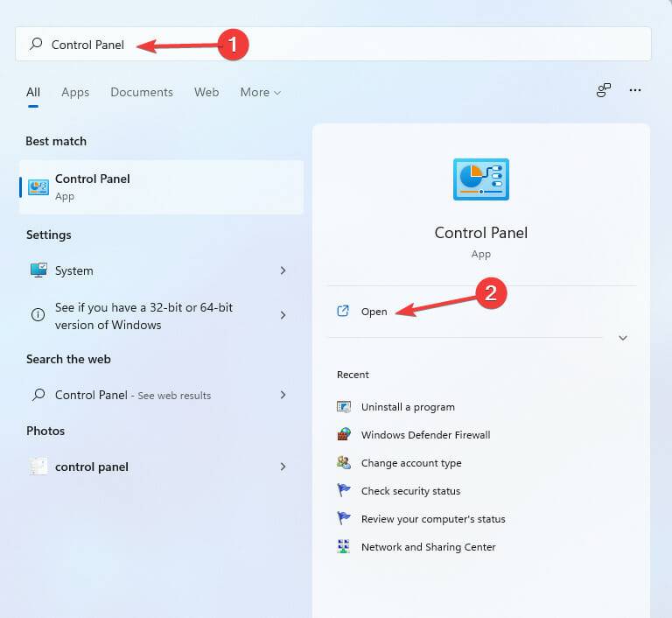Open Review your computer's status item

pyautogui.click(x=433, y=519)
